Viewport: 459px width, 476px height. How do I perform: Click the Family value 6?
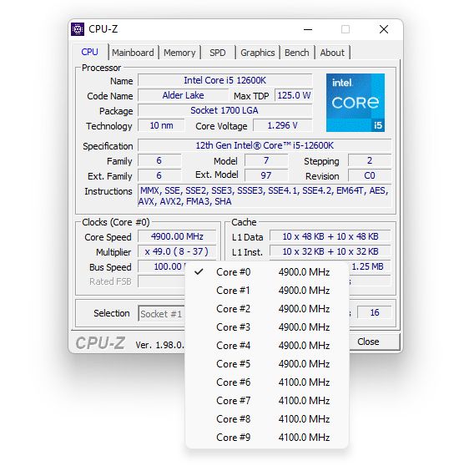(159, 160)
